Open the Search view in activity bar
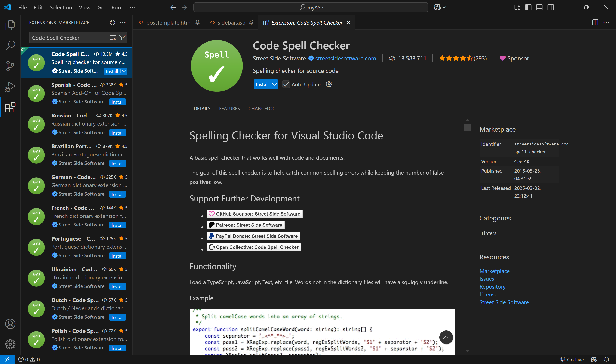This screenshot has width=616, height=364. coord(10,46)
